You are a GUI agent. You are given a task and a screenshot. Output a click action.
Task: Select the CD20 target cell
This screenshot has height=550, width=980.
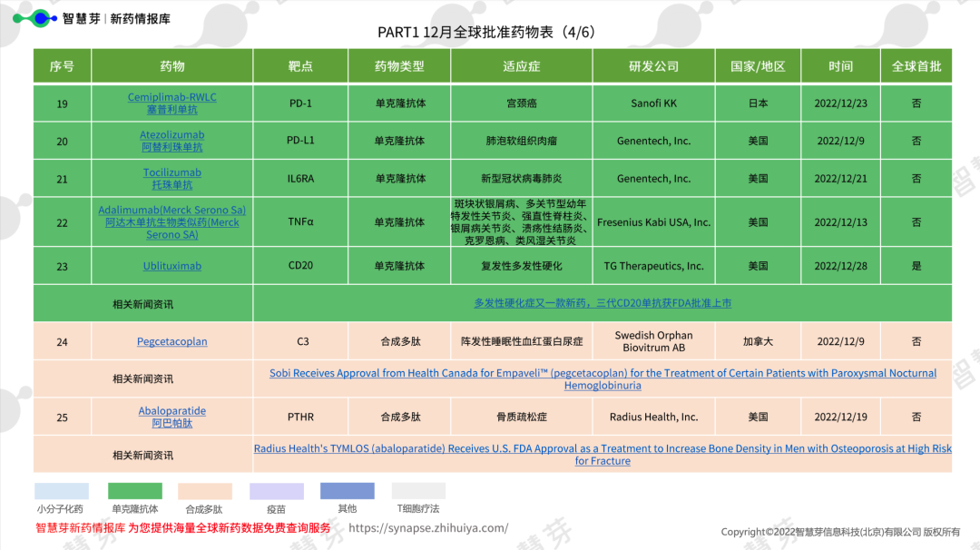[x=300, y=266]
